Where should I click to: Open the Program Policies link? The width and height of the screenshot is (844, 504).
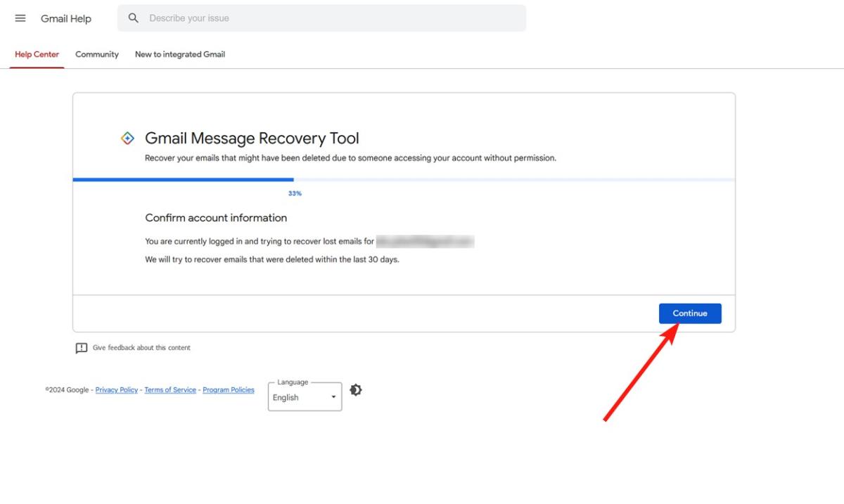(228, 389)
